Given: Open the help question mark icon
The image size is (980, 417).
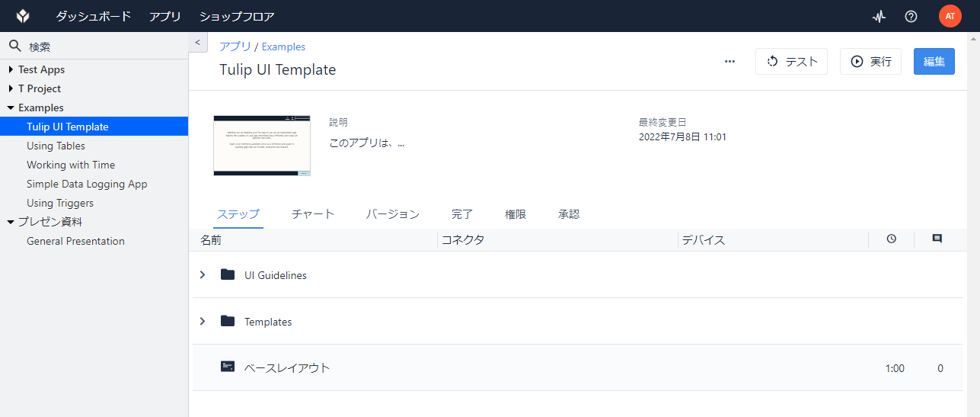Looking at the screenshot, I should pos(911,16).
